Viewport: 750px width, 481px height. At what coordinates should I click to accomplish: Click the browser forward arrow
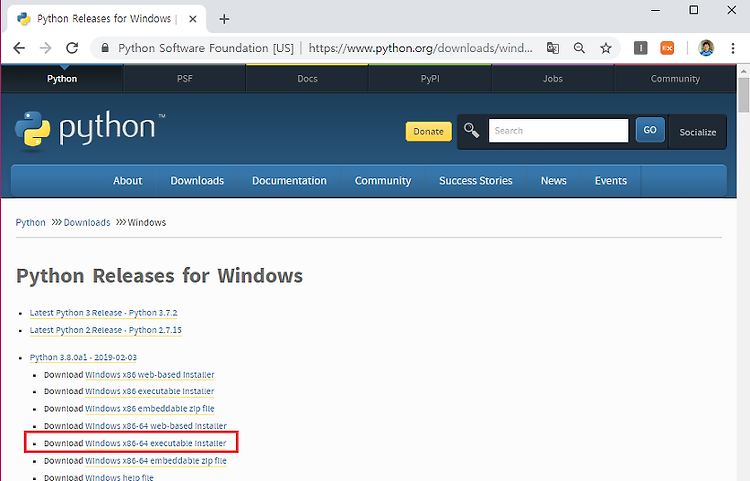(x=45, y=48)
